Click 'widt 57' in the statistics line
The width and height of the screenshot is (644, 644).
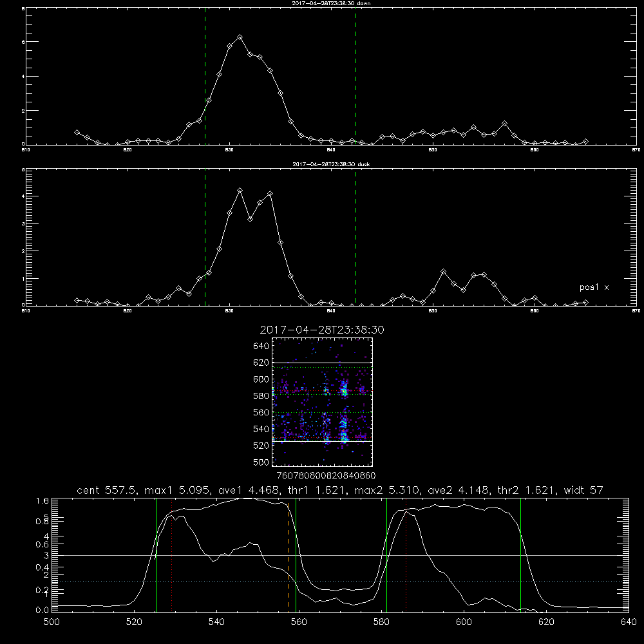583,490
